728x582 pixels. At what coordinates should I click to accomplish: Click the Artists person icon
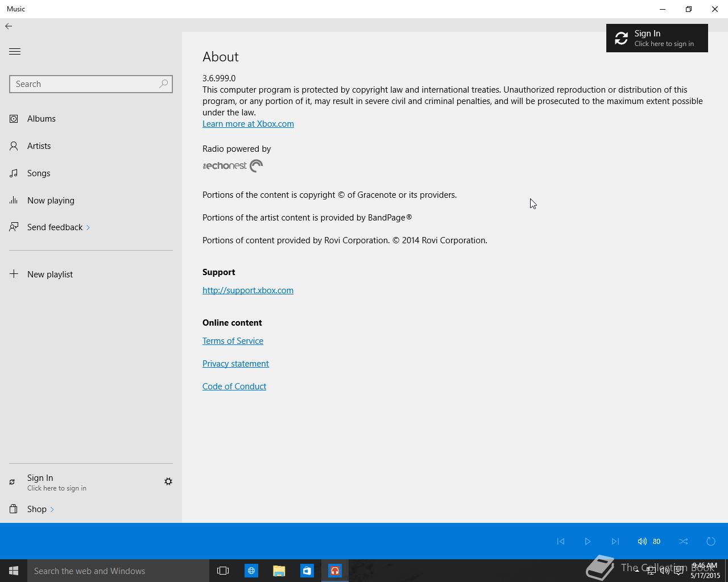(14, 146)
